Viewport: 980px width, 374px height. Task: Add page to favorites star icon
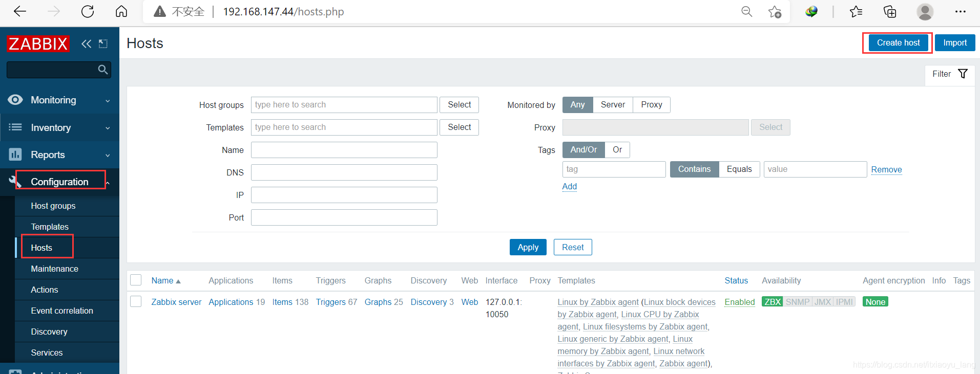(x=775, y=12)
